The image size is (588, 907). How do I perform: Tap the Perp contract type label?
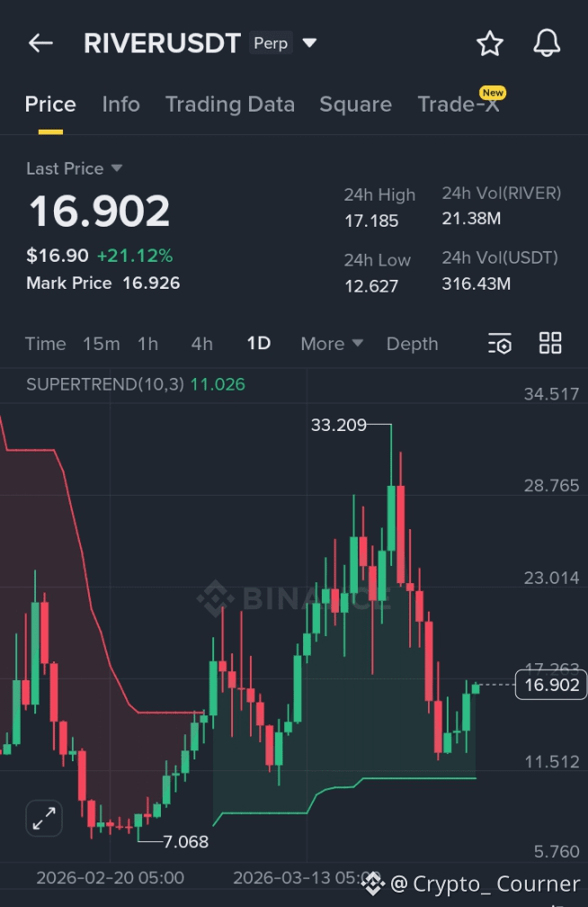pos(271,43)
